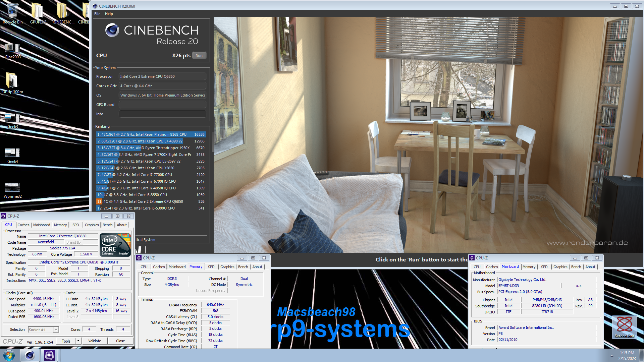
Task: Switch to Mainboard tab in CPU-Z processor window
Action: (x=42, y=225)
